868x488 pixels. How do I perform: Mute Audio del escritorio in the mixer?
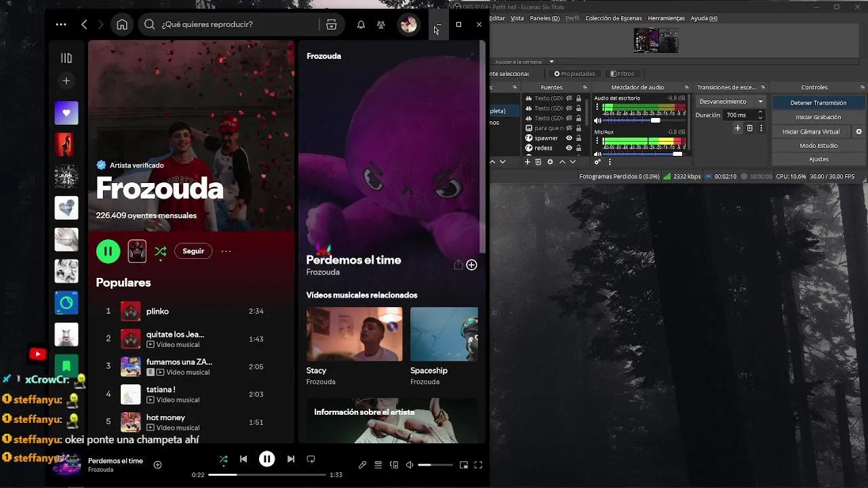597,120
